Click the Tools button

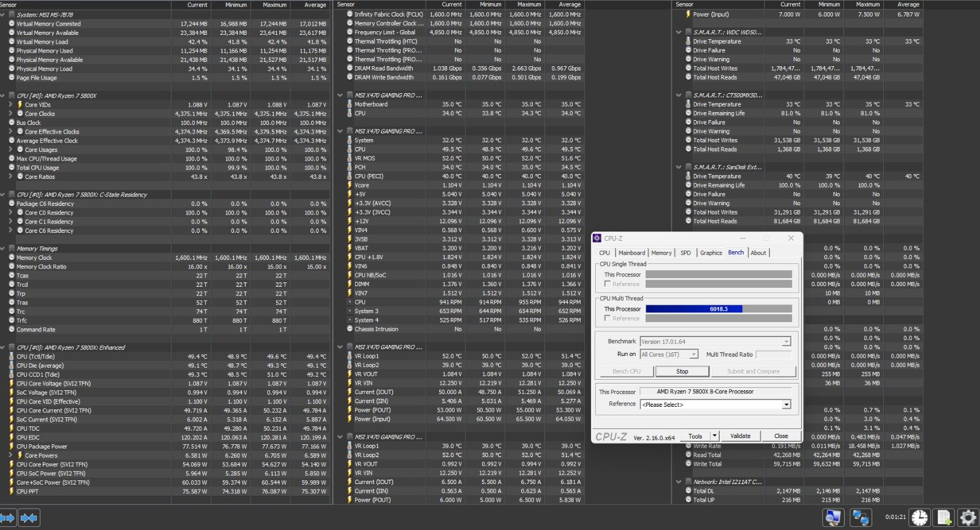coord(695,436)
